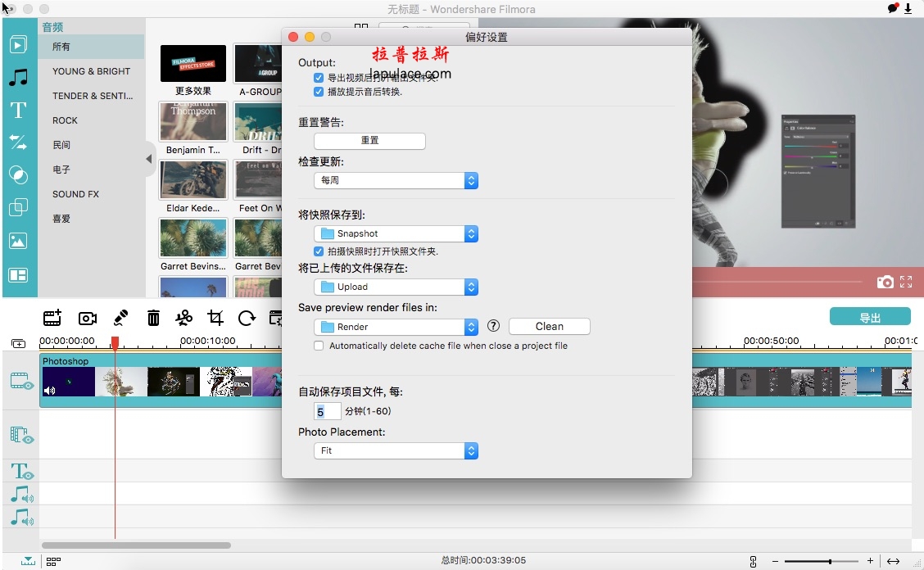
Task: Select the SOUND FX category
Action: pos(91,194)
